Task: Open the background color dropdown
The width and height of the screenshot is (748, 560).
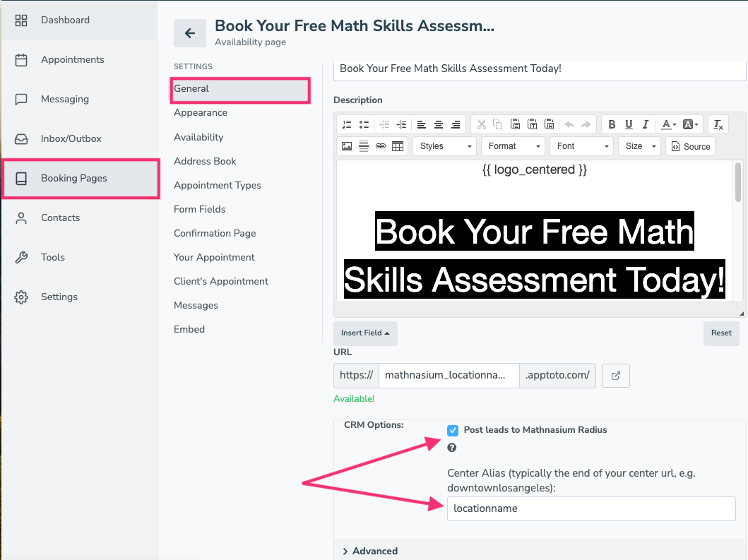Action: (x=690, y=124)
